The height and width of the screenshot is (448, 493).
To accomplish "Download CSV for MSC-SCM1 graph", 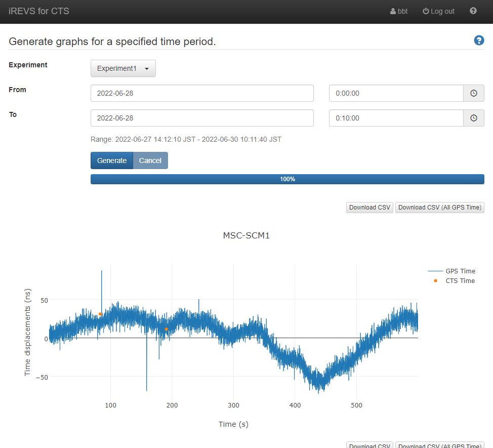I will tap(369, 208).
